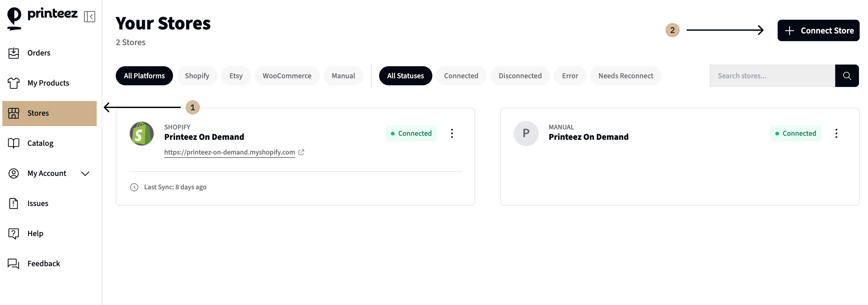Click the SHOPIFY platform label
Viewport: 868px width, 305px height.
[177, 127]
